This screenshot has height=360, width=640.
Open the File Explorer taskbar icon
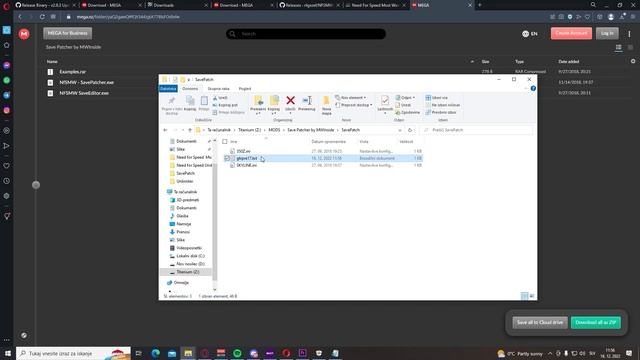click(188, 353)
